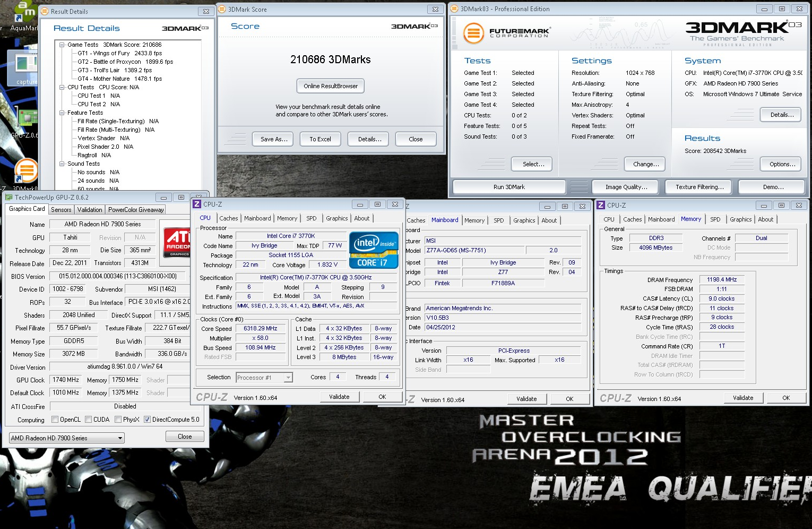Select the GT1 - Wings of Fury row
The image size is (812, 529).
pyautogui.click(x=119, y=54)
